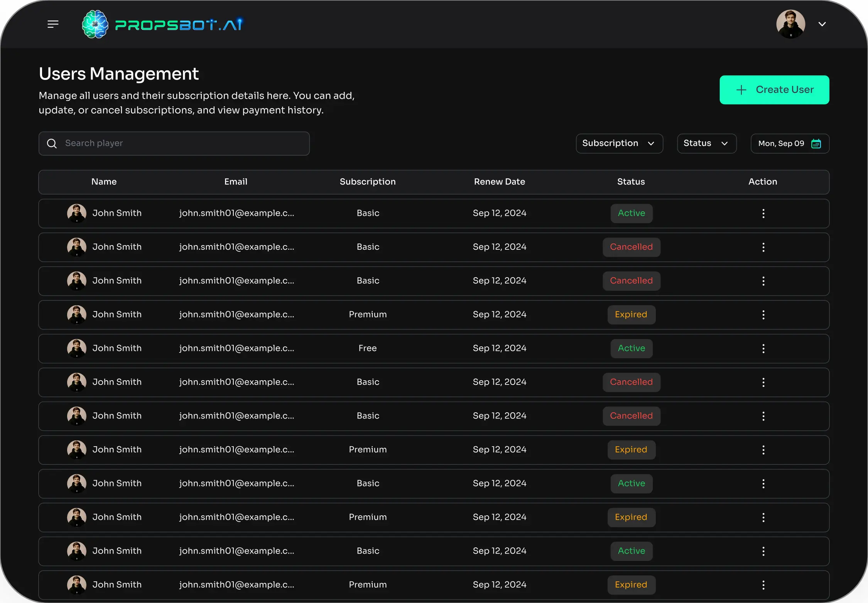Open the three-dot action menu in the ninth row

tap(763, 484)
